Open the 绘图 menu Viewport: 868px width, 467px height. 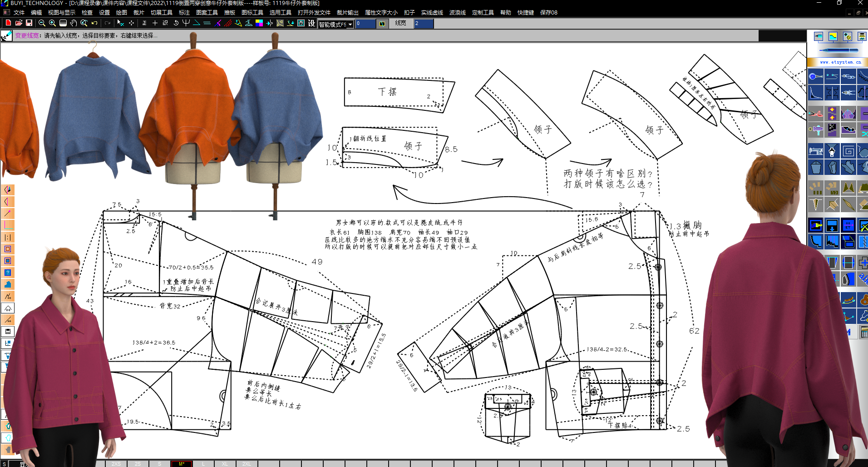tap(122, 13)
